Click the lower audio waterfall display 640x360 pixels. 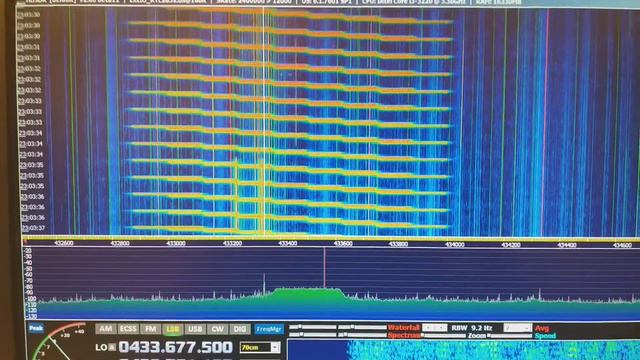464,350
